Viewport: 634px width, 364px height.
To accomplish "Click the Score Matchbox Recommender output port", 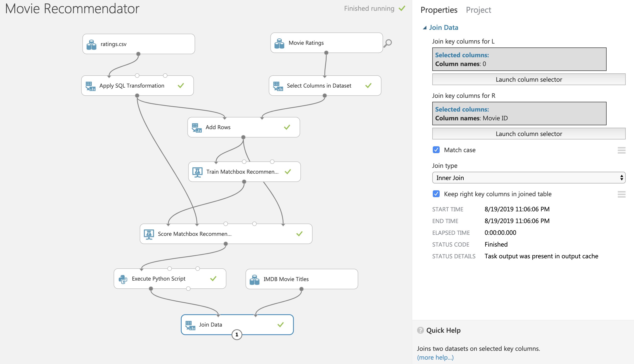I will pyautogui.click(x=226, y=243).
